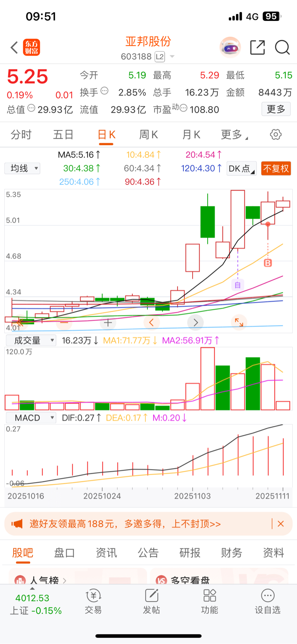
Task: Switch to 周K chart tab
Action: pyautogui.click(x=148, y=135)
